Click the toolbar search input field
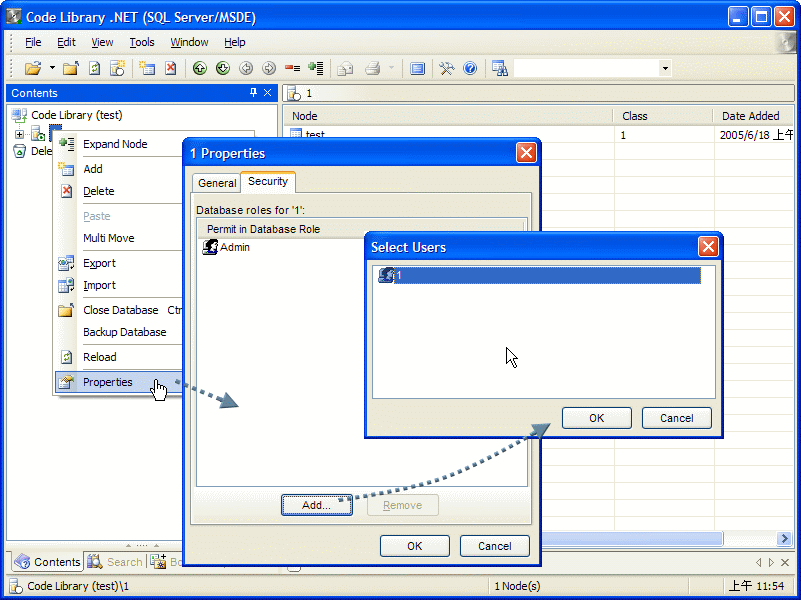This screenshot has height=600, width=801. click(586, 68)
